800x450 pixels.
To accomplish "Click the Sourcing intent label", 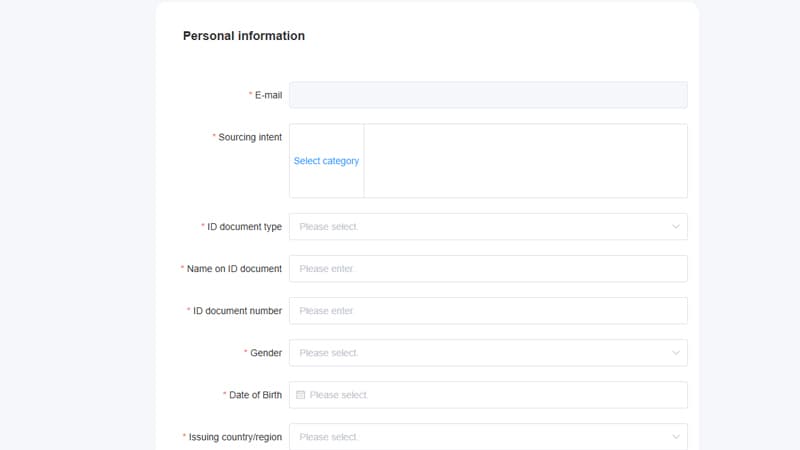I will [250, 137].
